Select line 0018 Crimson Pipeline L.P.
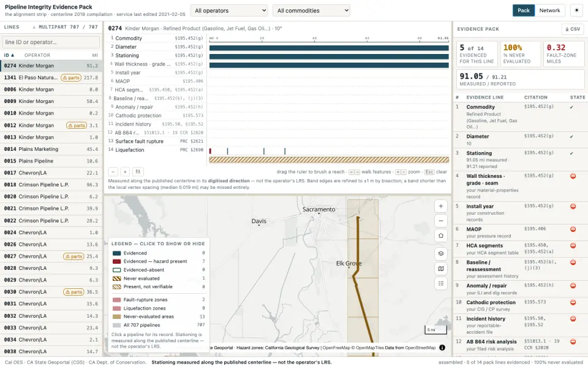Viewport: 588px width, 368px height. coord(51,185)
